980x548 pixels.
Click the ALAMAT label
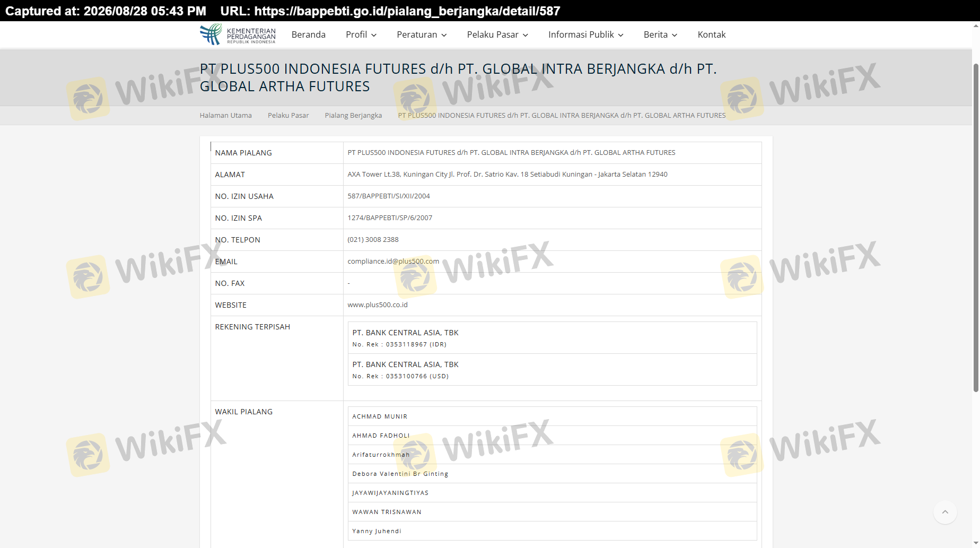coord(230,175)
